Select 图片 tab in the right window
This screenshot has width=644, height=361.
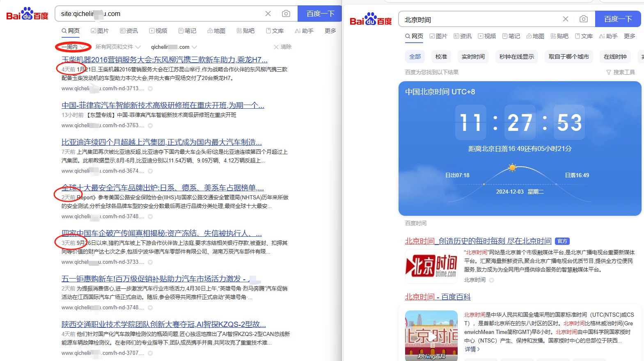[438, 36]
